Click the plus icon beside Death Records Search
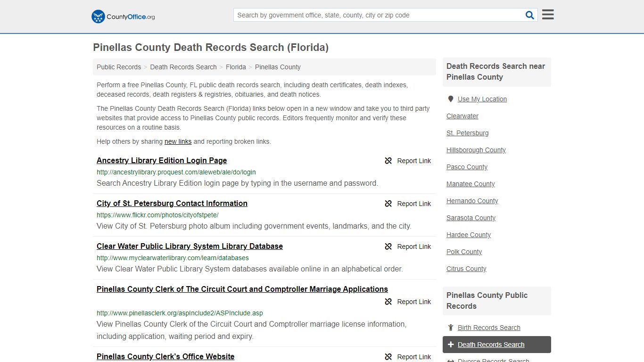Screen dimensions: 644x362 pyautogui.click(x=451, y=345)
